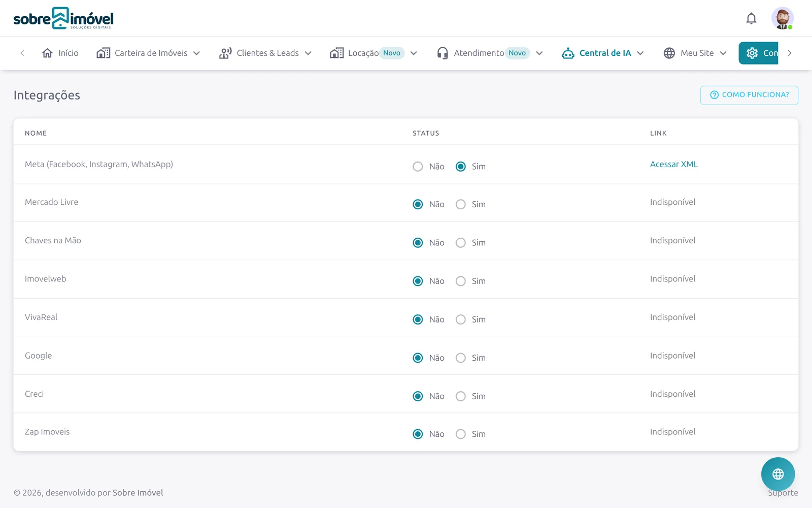Select Não for Creci
The image size is (812, 508).
click(418, 396)
